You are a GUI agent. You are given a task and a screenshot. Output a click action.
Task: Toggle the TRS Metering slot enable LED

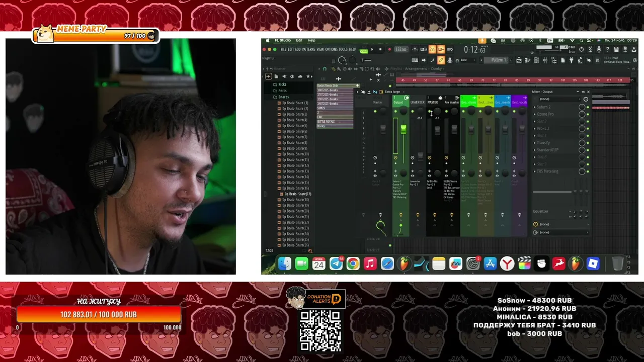tap(588, 171)
